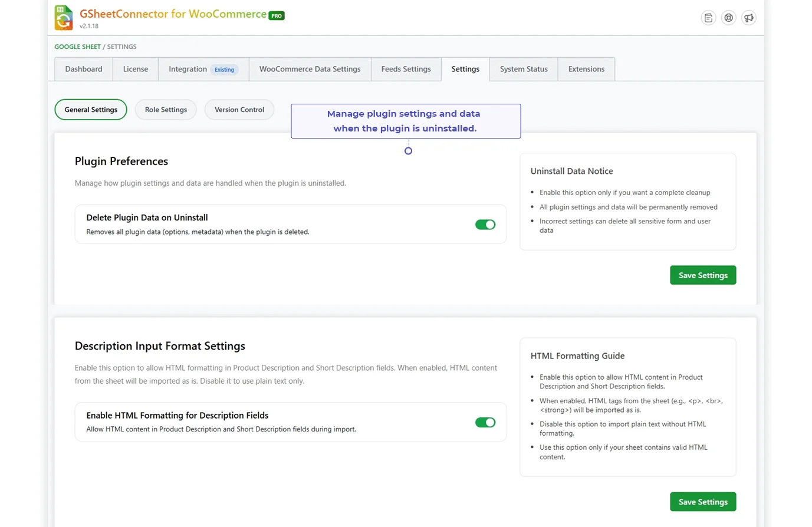Save Settings for Plugin Preferences
The image size is (812, 527).
(x=703, y=275)
